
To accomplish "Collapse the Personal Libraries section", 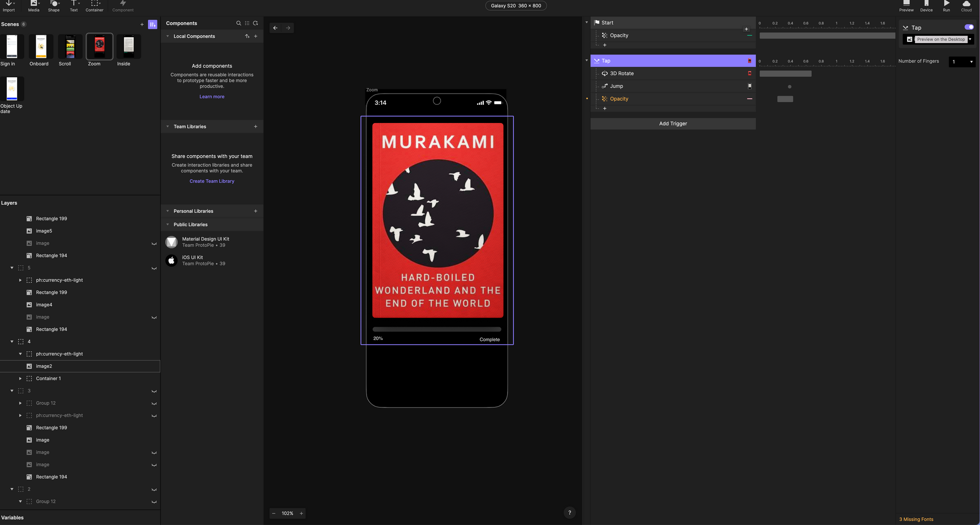I will coord(168,211).
